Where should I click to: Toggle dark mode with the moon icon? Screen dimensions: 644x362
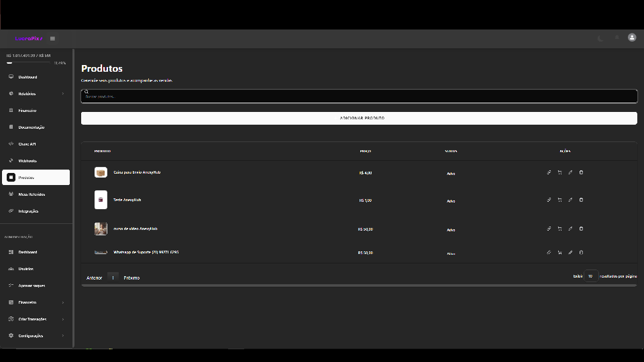tap(600, 38)
